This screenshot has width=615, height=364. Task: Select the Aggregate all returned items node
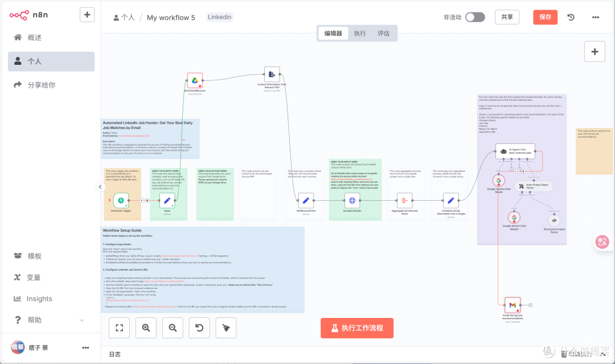click(x=404, y=201)
